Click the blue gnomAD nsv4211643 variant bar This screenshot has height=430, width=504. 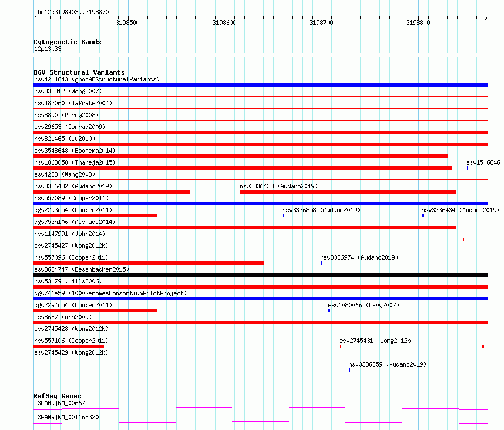(260, 85)
